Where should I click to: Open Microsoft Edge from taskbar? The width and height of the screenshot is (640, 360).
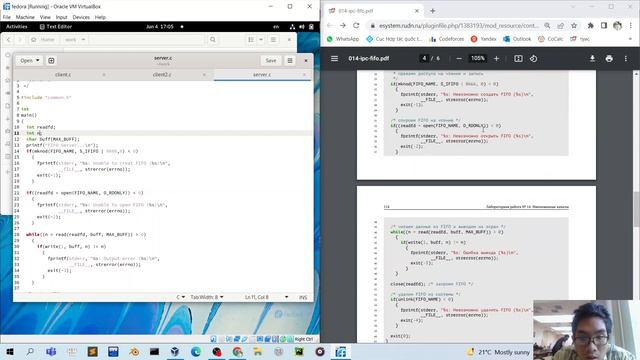[196, 351]
